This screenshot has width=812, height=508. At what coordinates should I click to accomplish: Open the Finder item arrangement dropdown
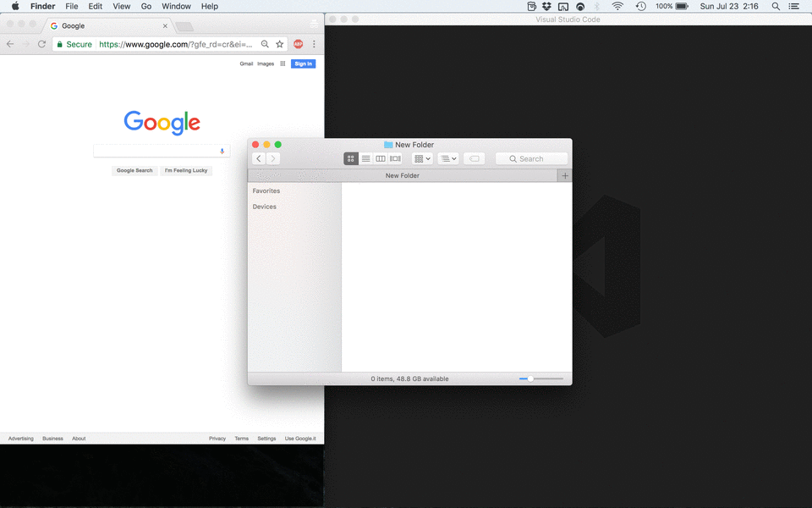tap(422, 158)
